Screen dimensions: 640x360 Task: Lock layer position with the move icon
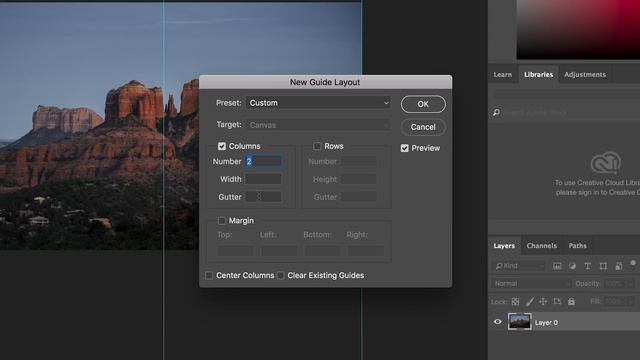(543, 302)
